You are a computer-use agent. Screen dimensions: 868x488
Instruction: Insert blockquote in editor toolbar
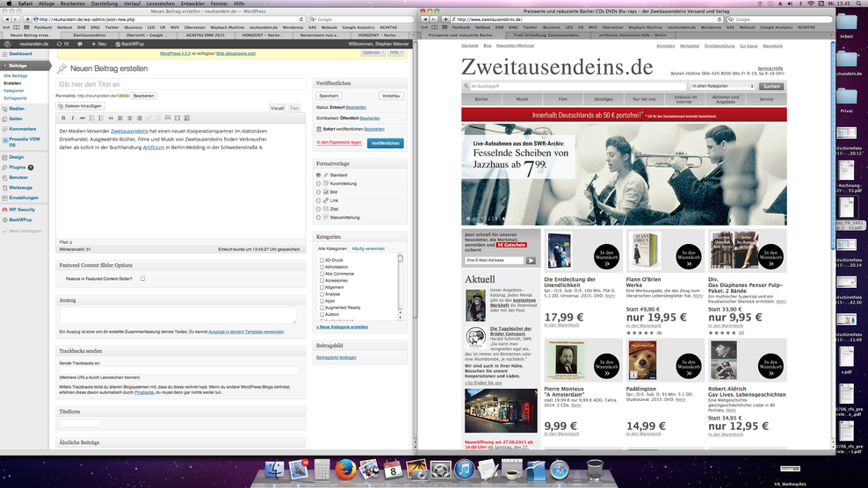click(111, 118)
